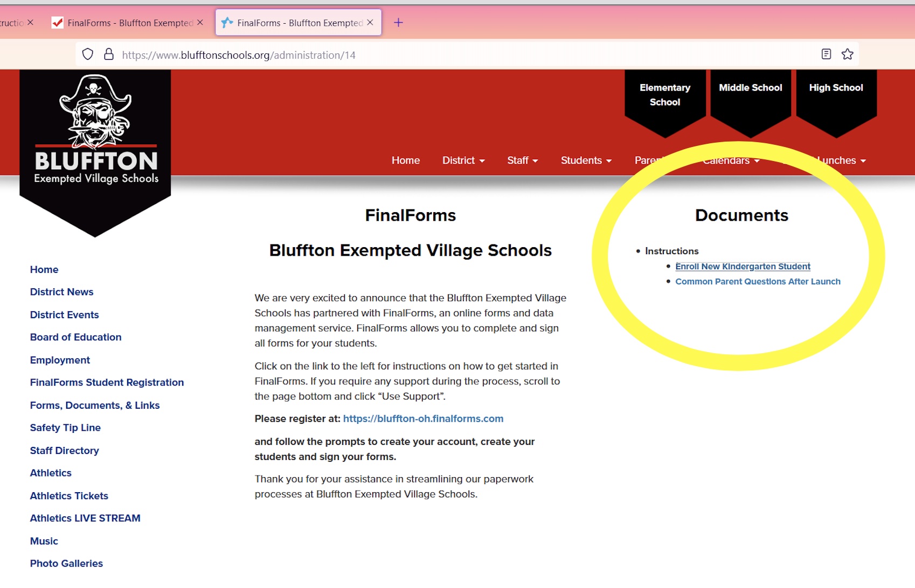The height and width of the screenshot is (588, 915).
Task: Open Athletics LIVE STREAM link
Action: click(85, 518)
